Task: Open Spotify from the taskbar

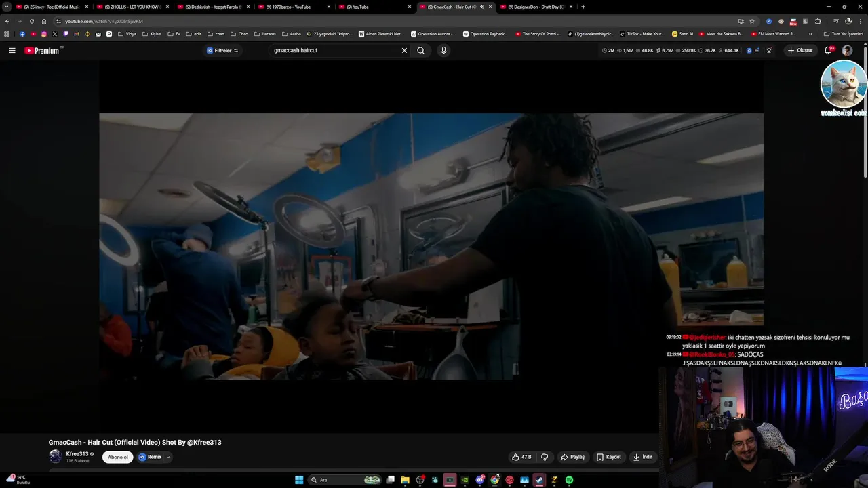Action: [569, 480]
